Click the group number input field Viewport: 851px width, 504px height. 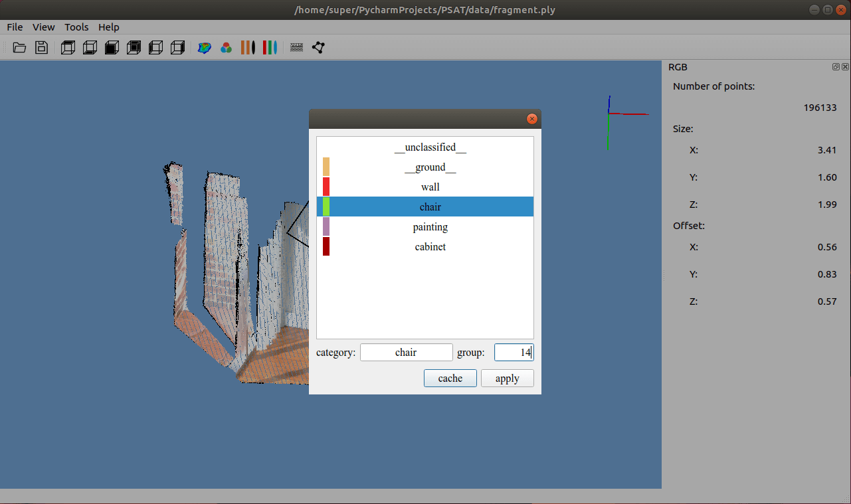pyautogui.click(x=513, y=353)
